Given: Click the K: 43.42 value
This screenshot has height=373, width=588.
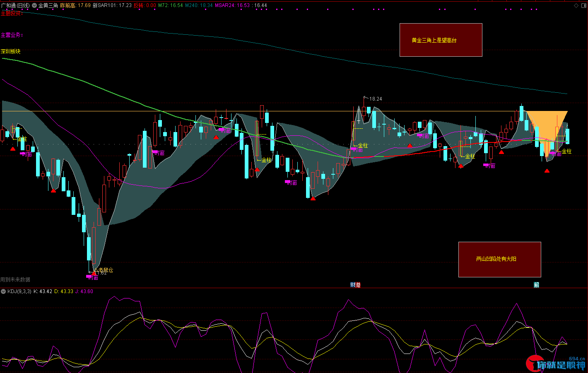Looking at the screenshot, I should pyautogui.click(x=43, y=291).
